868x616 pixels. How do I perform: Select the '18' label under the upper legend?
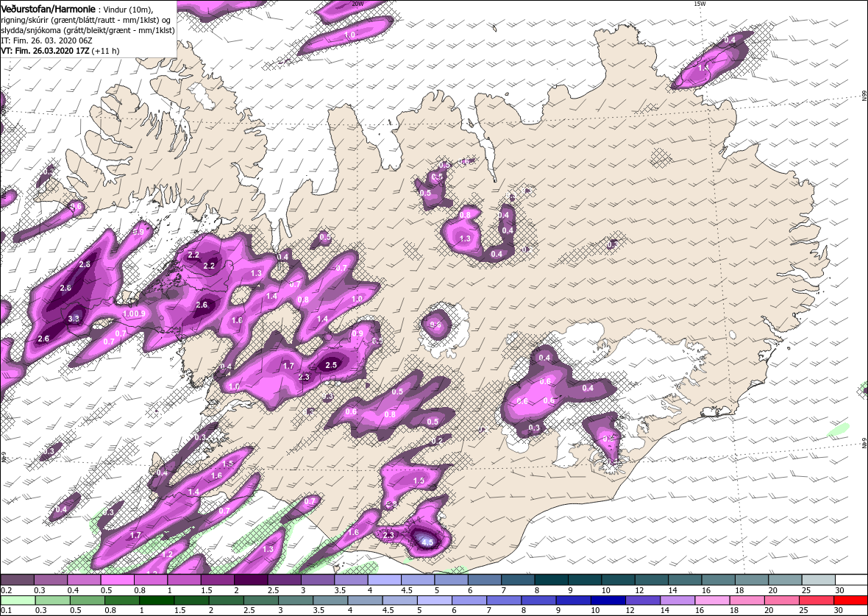pos(739,590)
